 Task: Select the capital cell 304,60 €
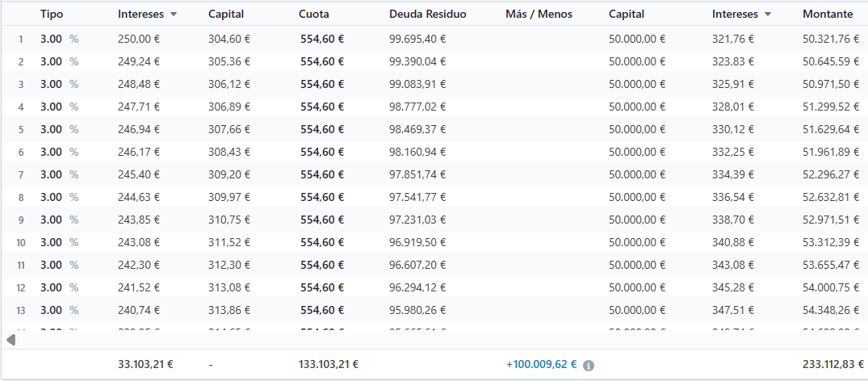[229, 39]
